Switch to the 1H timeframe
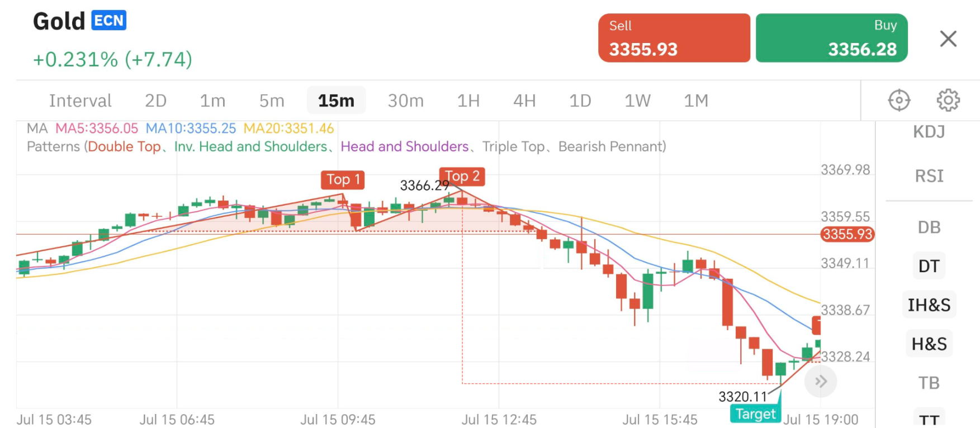This screenshot has height=428, width=980. click(x=467, y=101)
